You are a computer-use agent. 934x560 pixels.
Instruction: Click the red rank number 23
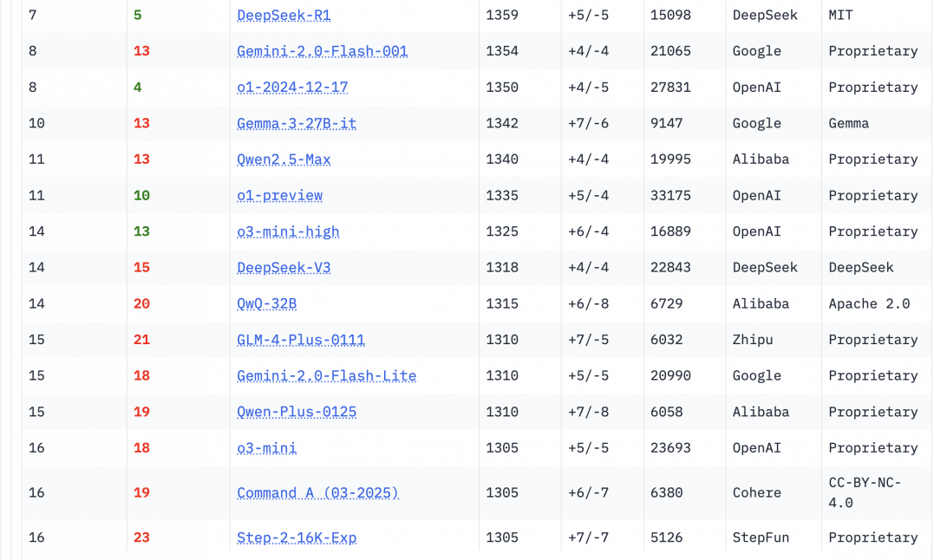pos(141,537)
